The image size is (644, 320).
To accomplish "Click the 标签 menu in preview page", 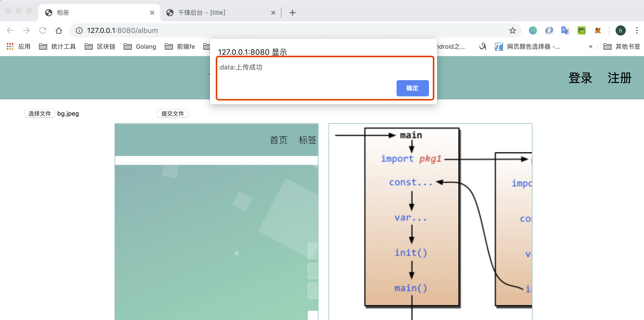I will pyautogui.click(x=307, y=140).
